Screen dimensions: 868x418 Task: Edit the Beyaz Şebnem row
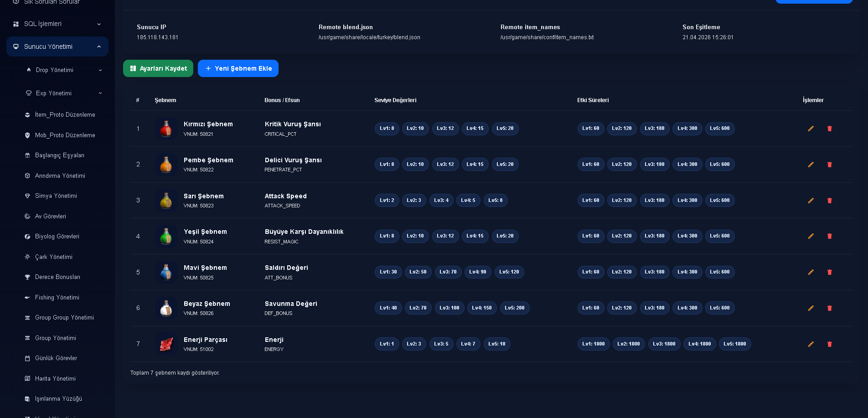tap(811, 308)
